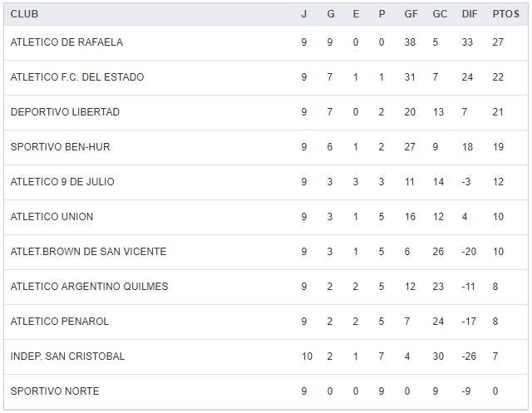Select the DIF column header
The image size is (532, 413).
coord(469,14)
